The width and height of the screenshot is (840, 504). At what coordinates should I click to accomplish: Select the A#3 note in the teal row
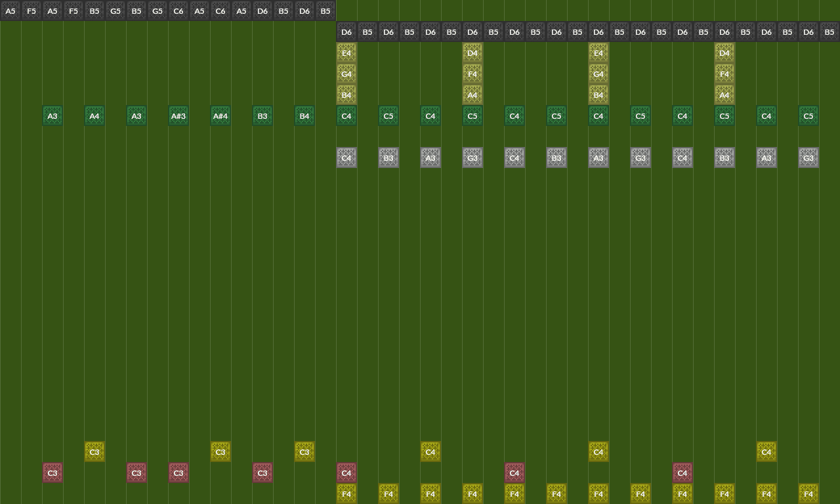(x=178, y=115)
